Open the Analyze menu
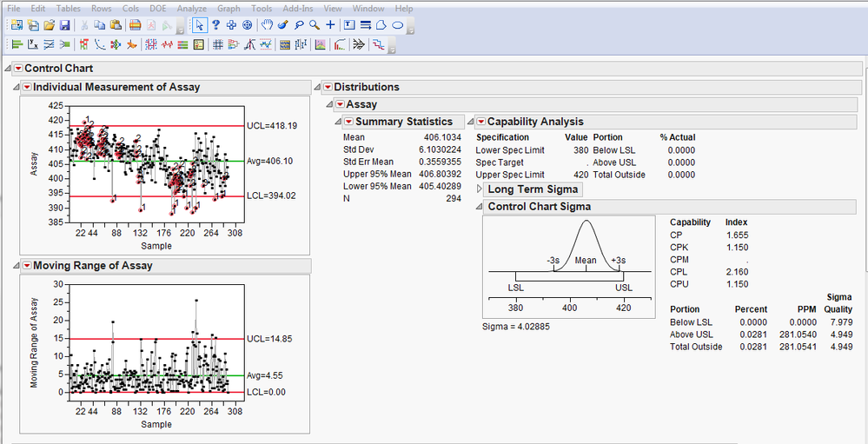 (192, 9)
